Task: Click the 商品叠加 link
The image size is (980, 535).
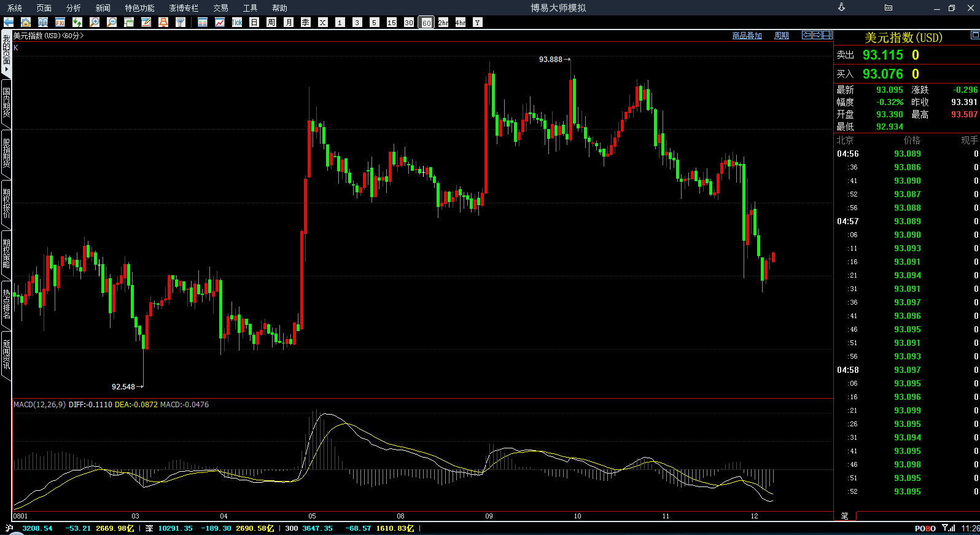Action: 747,36
